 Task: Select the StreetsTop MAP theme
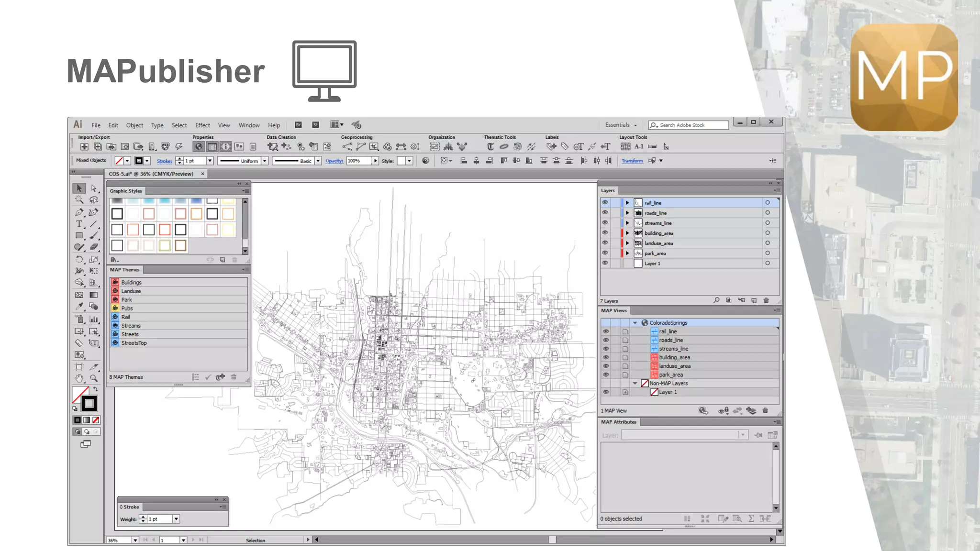[x=179, y=343]
